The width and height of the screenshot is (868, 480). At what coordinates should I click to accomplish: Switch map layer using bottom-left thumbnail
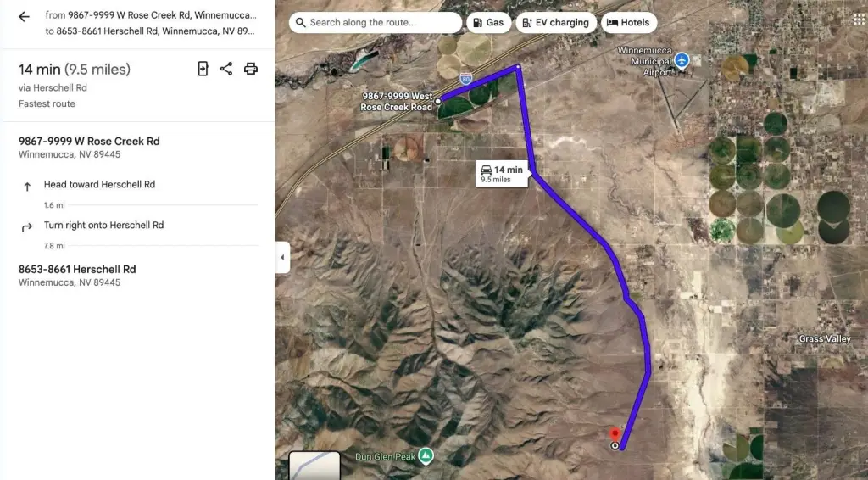pyautogui.click(x=314, y=466)
